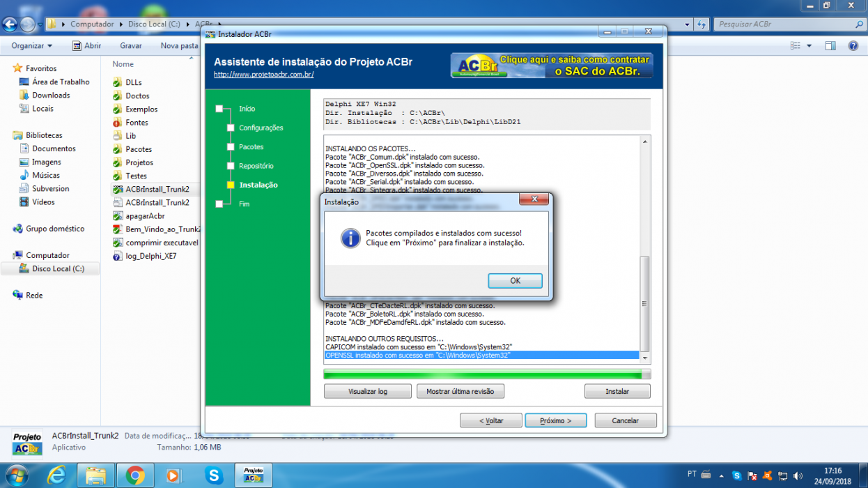
Task: Click Gravar in Explorer toolbar
Action: (131, 46)
